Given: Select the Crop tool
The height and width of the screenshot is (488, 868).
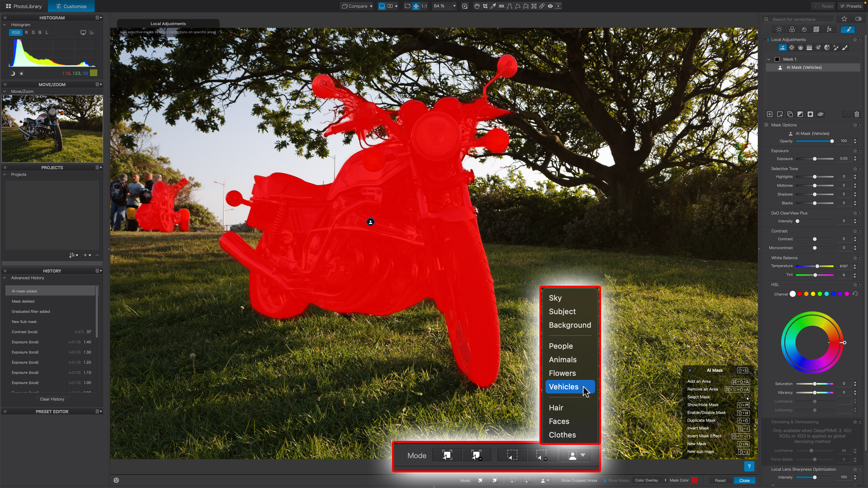Looking at the screenshot, I should [x=485, y=6].
